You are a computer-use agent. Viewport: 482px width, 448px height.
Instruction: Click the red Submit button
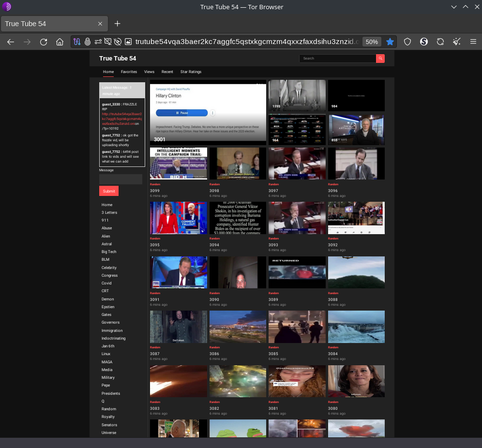109,191
